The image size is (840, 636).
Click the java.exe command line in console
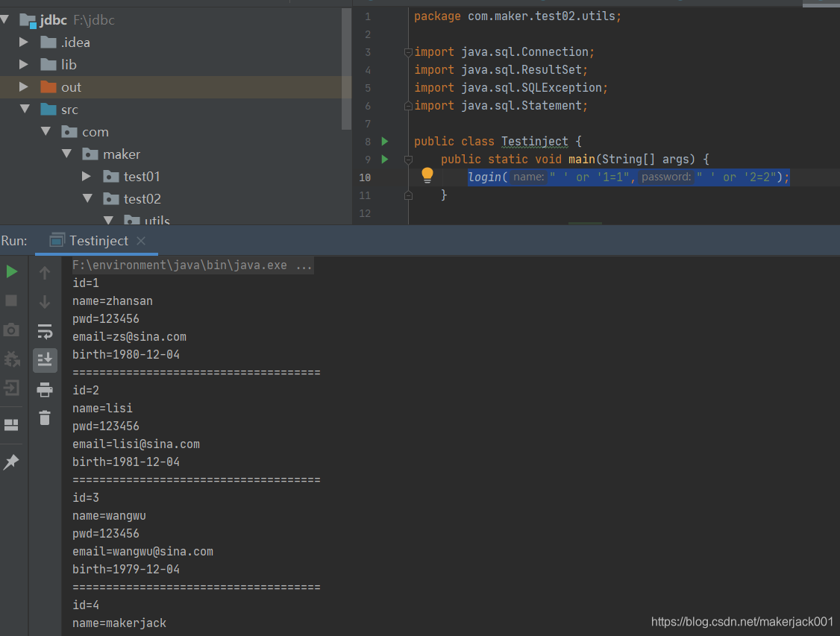click(x=192, y=265)
